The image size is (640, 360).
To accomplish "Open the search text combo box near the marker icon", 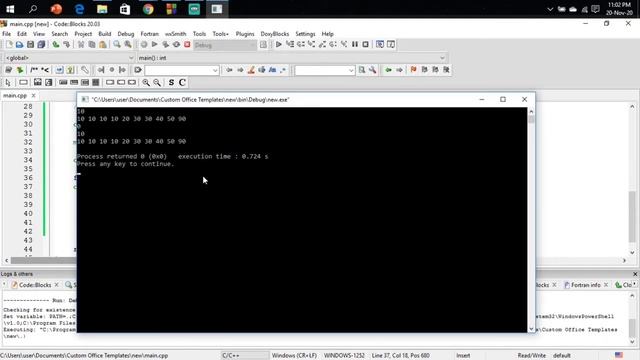I will click(x=182, y=70).
